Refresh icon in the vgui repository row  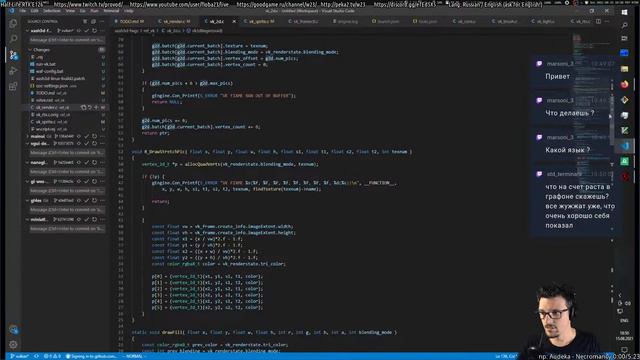pos(94,143)
